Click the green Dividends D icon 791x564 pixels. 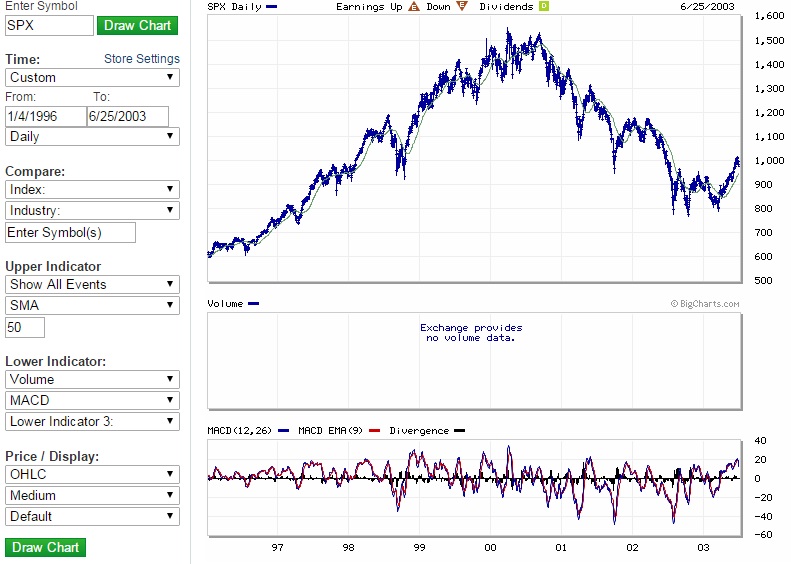(x=543, y=6)
